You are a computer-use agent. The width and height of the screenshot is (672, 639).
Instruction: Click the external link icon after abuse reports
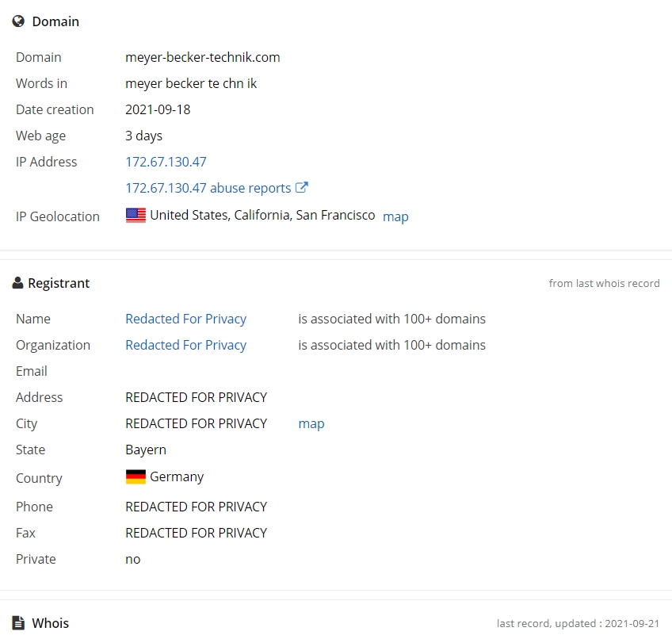coord(301,188)
